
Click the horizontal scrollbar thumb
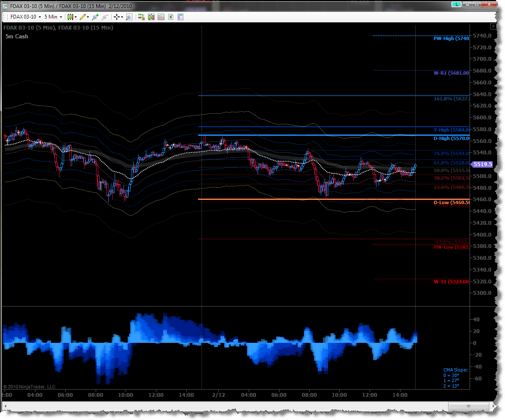(469, 406)
